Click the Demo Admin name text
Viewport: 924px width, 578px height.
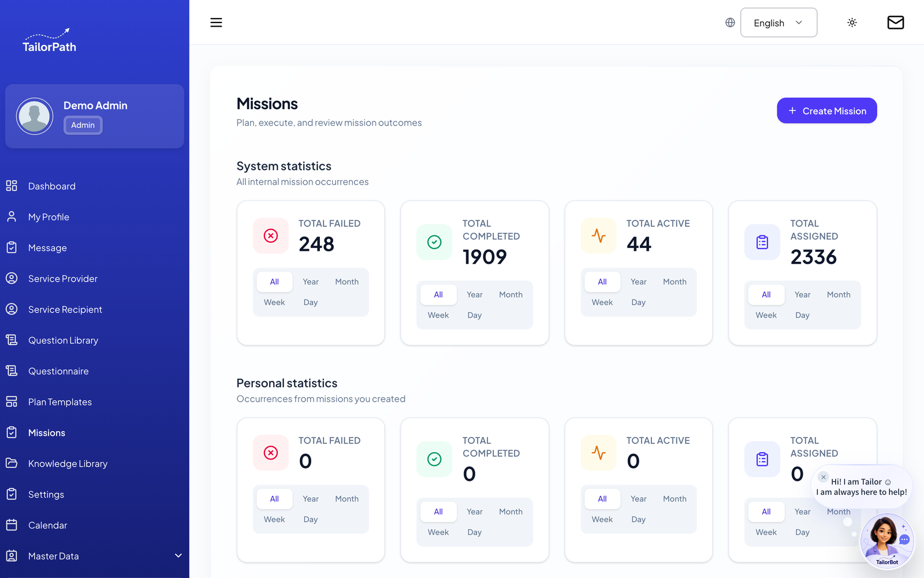pos(95,105)
